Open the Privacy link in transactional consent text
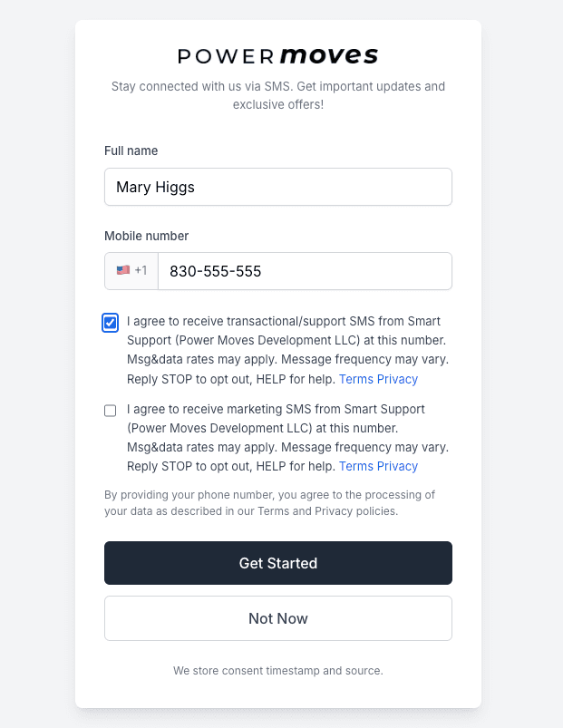 coord(400,378)
